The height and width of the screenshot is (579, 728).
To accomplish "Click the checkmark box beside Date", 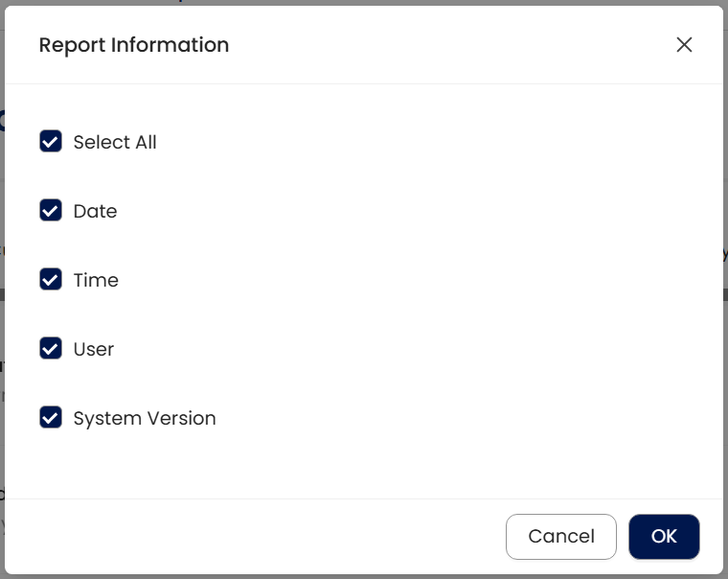I will (51, 211).
